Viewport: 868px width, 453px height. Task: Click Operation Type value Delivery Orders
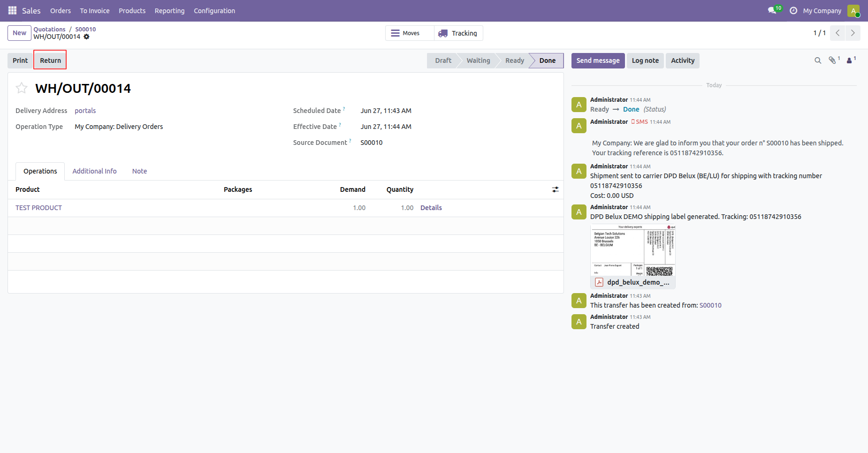point(119,127)
